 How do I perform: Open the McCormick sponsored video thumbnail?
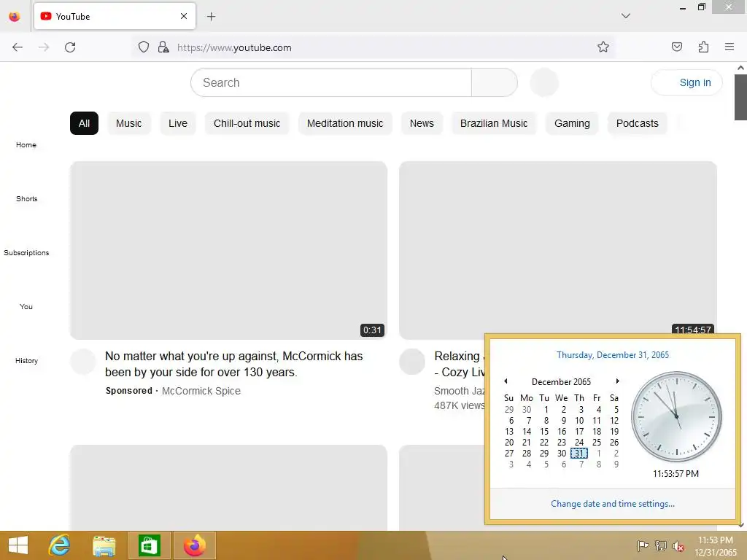[228, 251]
